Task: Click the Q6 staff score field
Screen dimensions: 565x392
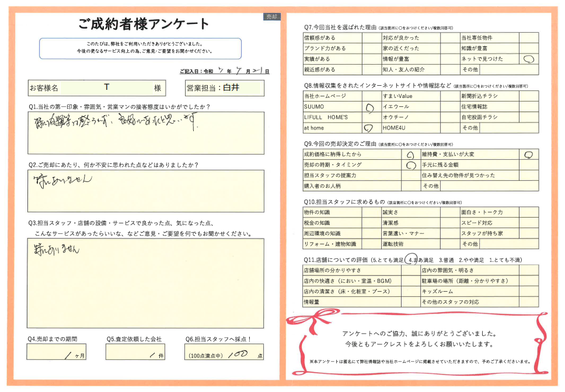Action: (x=224, y=352)
